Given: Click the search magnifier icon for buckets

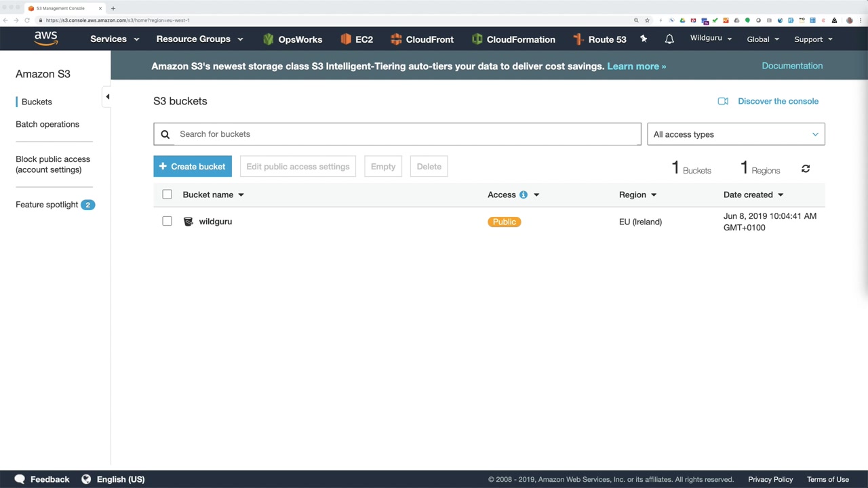Looking at the screenshot, I should pyautogui.click(x=165, y=134).
